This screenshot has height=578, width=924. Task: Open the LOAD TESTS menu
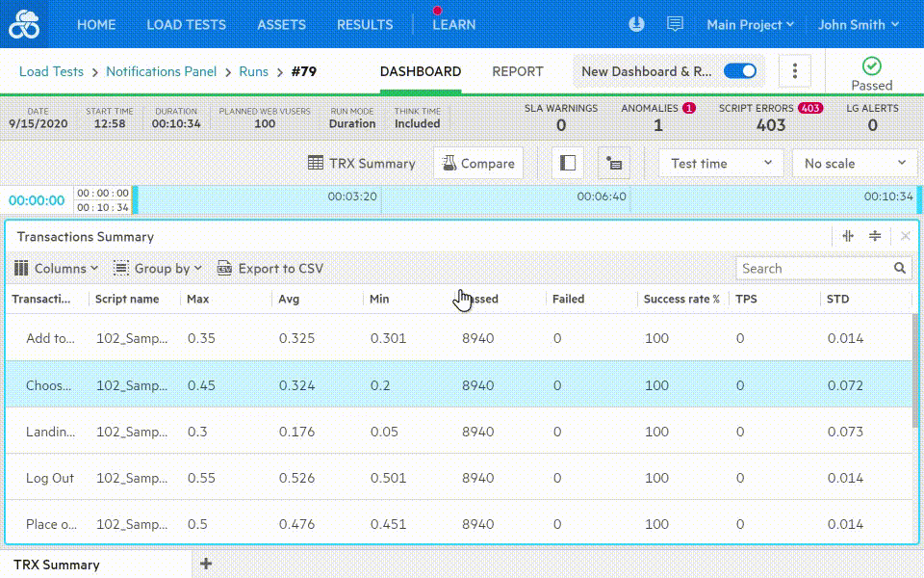(x=186, y=25)
